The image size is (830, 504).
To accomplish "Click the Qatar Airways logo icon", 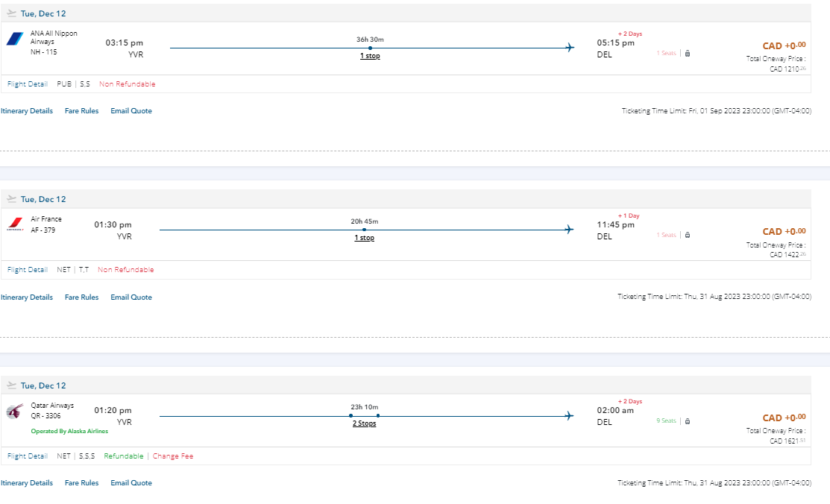I will click(x=15, y=412).
